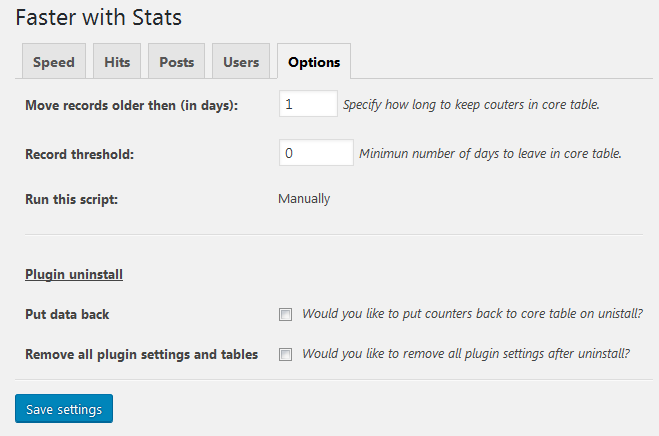659x436 pixels.
Task: Switch to the Speed tab
Action: tap(54, 61)
